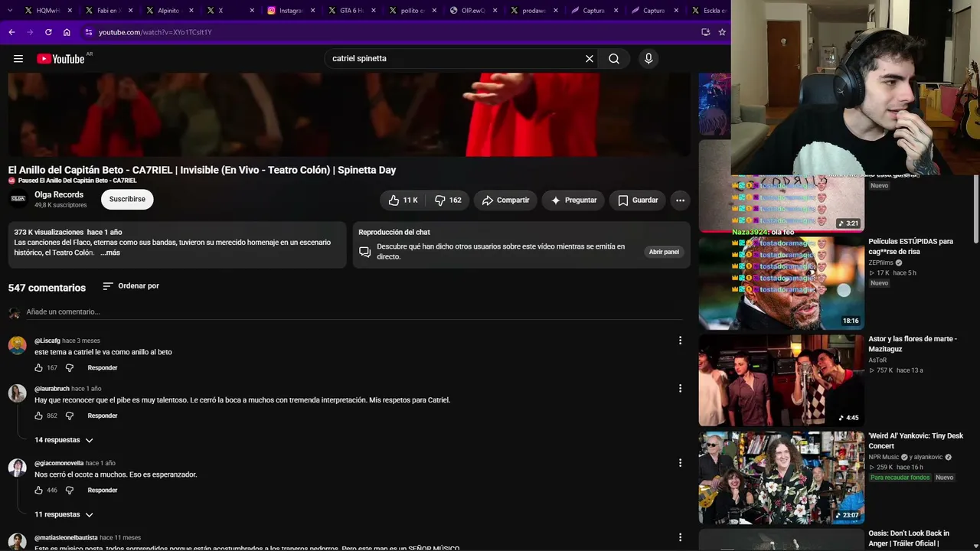The height and width of the screenshot is (551, 980).
Task: Close the GTA 6 tab
Action: coord(374,11)
